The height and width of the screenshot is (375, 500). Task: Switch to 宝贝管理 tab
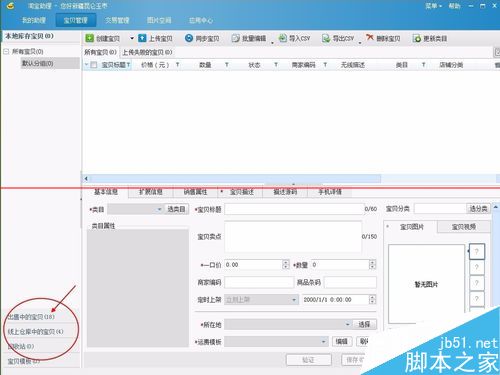76,20
